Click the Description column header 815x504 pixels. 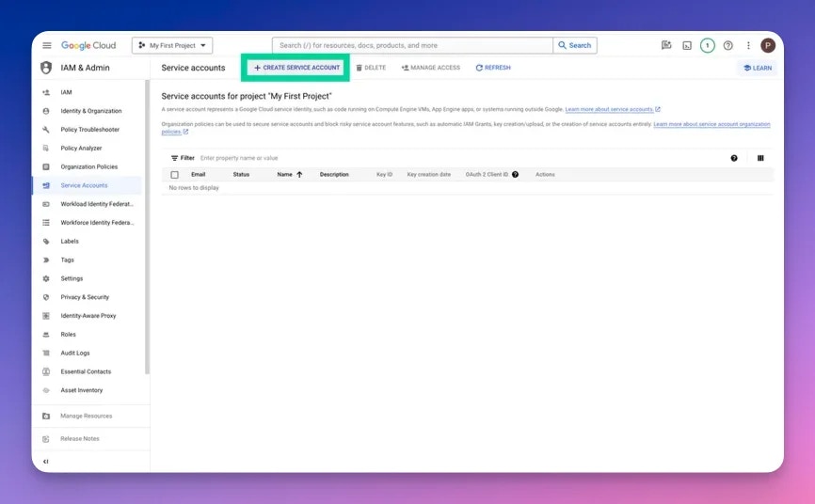point(334,175)
